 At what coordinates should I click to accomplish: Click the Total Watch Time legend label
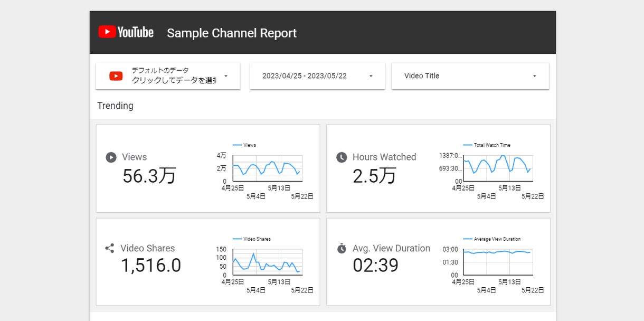point(492,145)
